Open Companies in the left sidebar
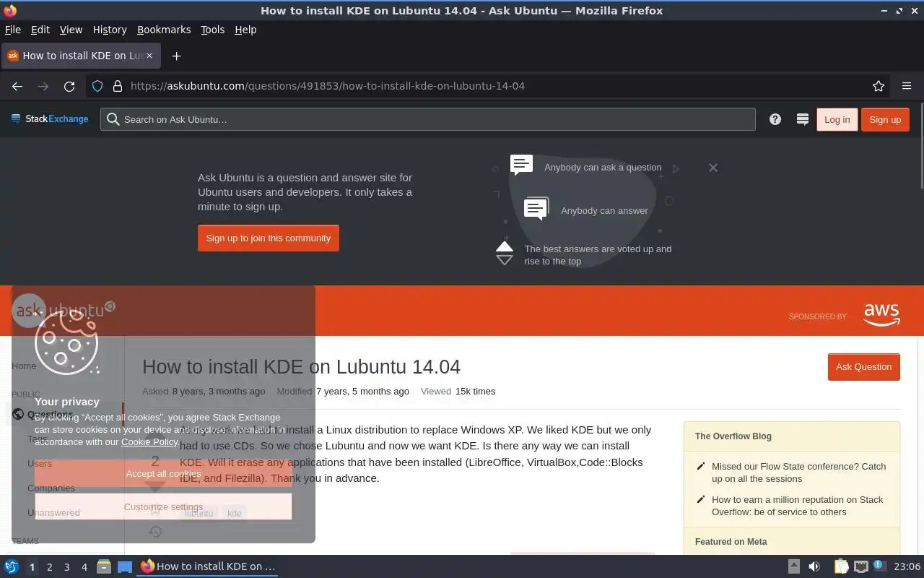This screenshot has height=578, width=924. click(x=51, y=488)
